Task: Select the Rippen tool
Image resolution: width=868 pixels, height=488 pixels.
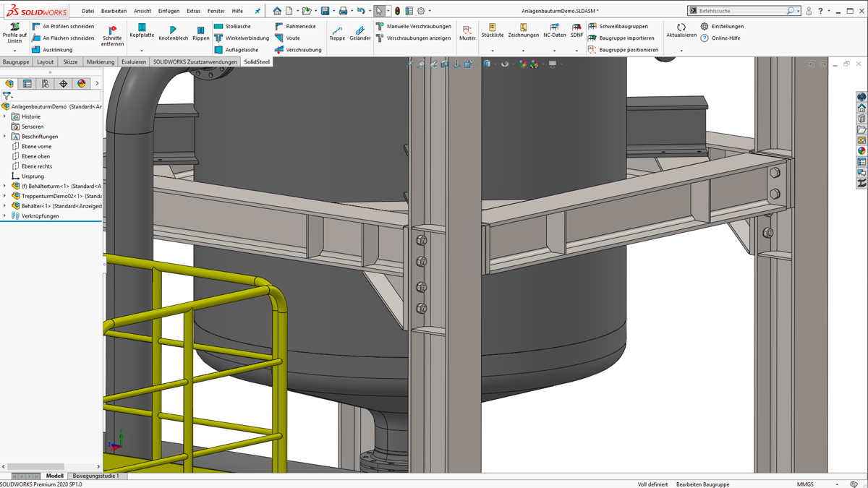Action: click(200, 30)
